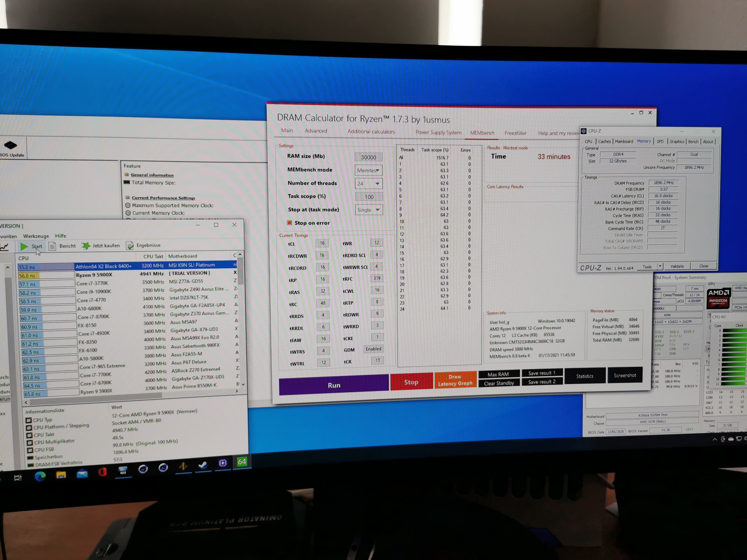
Task: Open the General information link
Action: point(152,175)
